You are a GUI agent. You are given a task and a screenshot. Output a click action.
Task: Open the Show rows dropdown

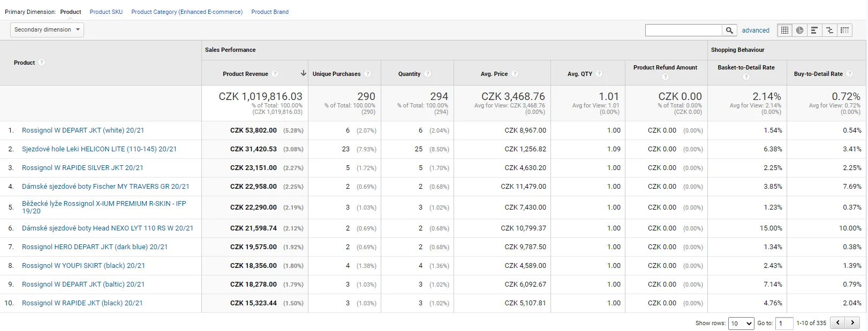(741, 324)
